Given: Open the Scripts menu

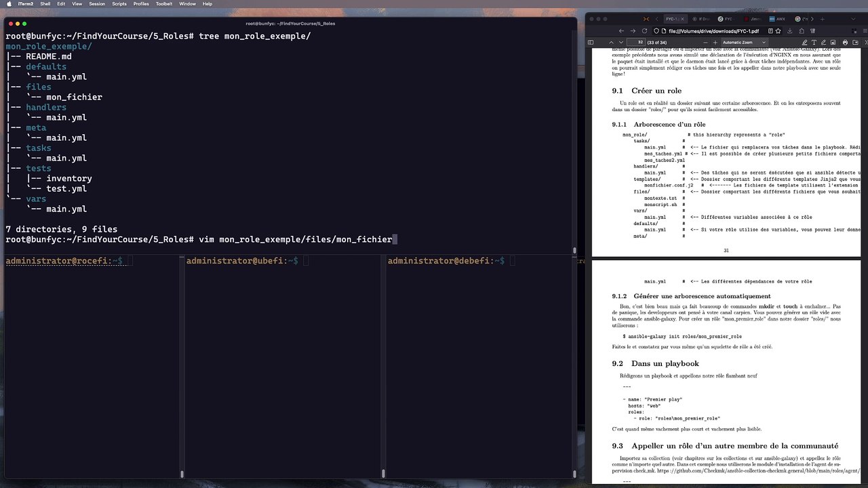Looking at the screenshot, I should [119, 3].
